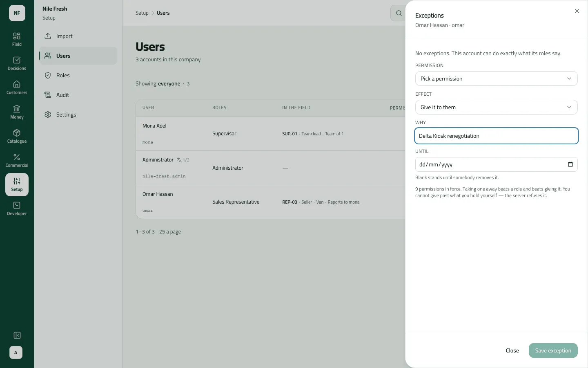Viewport: 588px width, 368px height.
Task: Open the Import setup page
Action: point(78,36)
